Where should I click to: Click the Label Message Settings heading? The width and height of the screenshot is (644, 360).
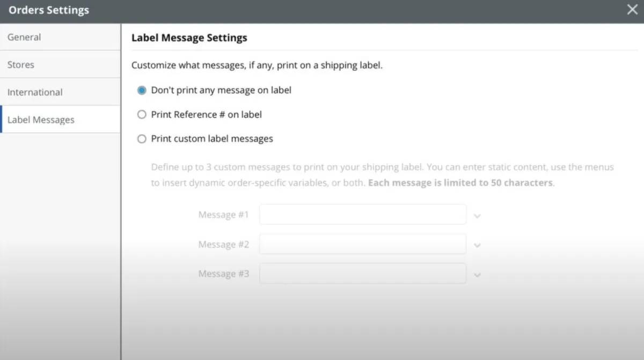coord(189,38)
